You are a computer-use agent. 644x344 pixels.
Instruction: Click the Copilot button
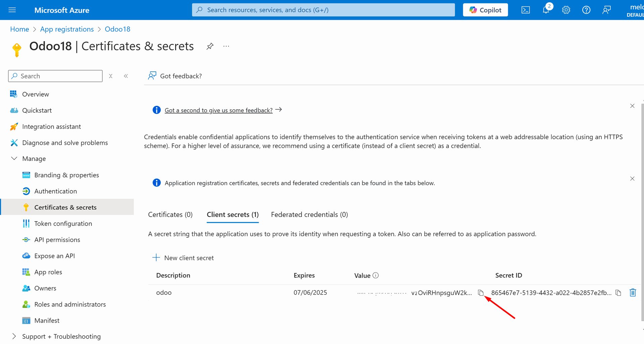pos(485,10)
